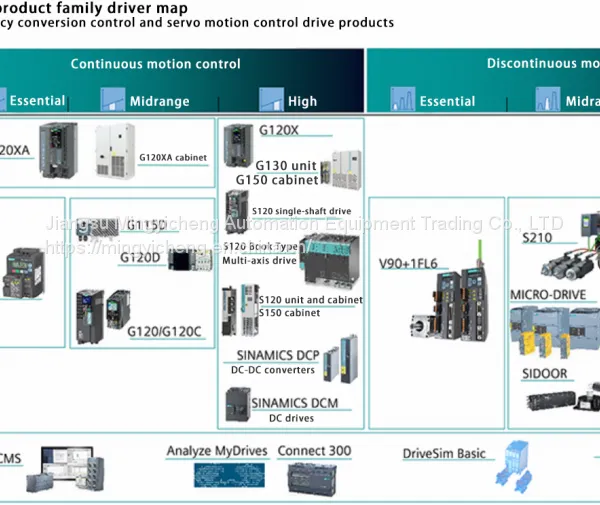600x505 pixels.
Task: Select the small V20 drive image at left
Action: coord(24,273)
